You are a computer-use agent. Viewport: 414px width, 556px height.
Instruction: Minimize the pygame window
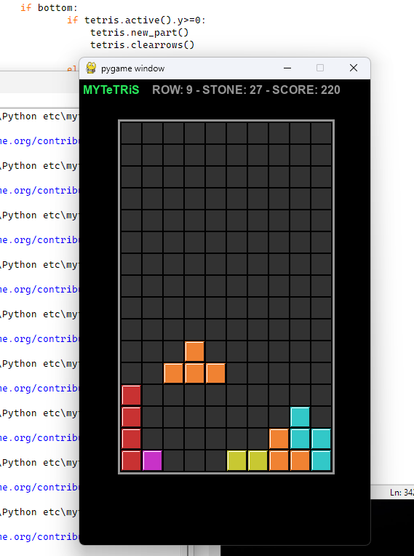(287, 68)
